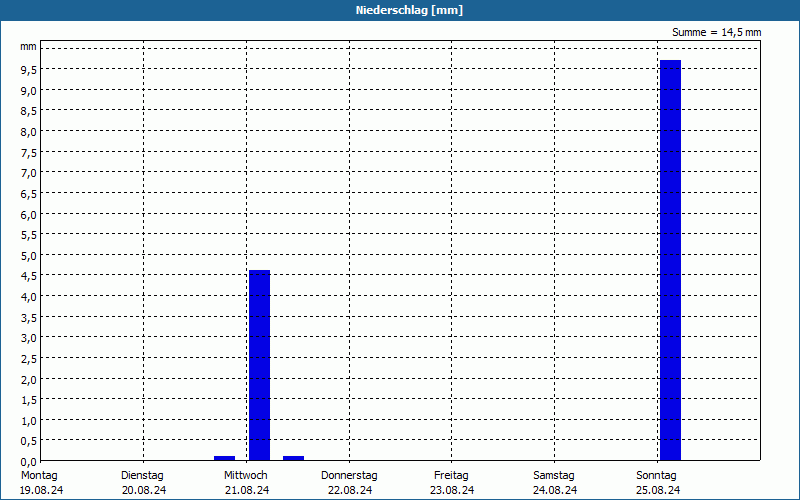
Task: Select the 'Summe = 14,5 mm' total label
Action: click(716, 33)
